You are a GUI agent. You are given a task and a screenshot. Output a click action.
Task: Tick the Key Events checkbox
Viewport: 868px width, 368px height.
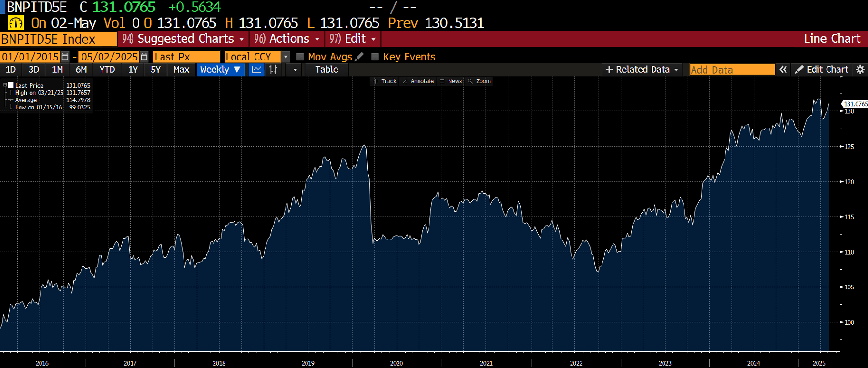click(375, 57)
